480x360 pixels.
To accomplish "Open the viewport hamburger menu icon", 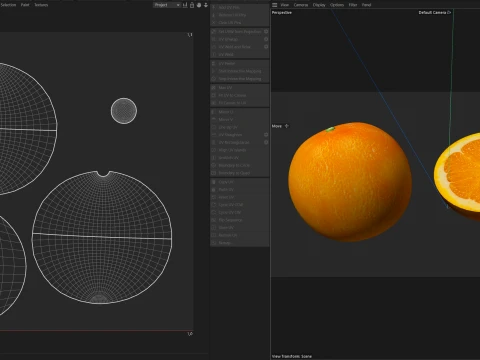I will pos(275,5).
